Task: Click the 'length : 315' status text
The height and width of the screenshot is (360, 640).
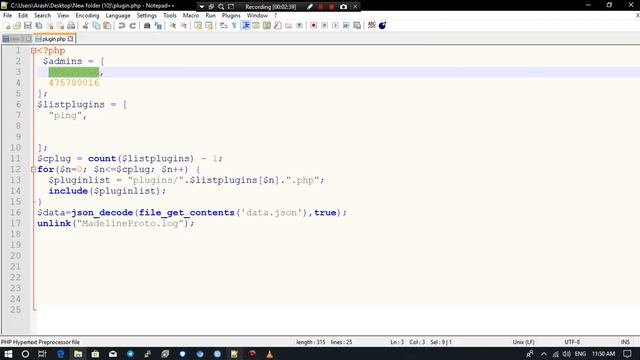Action: (x=311, y=342)
